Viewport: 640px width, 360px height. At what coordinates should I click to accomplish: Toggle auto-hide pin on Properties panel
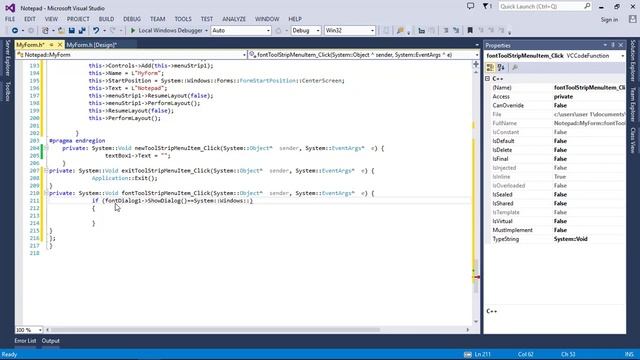point(613,45)
